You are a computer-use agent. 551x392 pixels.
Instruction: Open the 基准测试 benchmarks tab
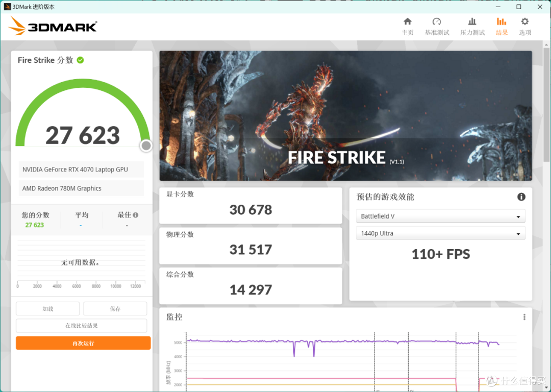[x=437, y=27]
